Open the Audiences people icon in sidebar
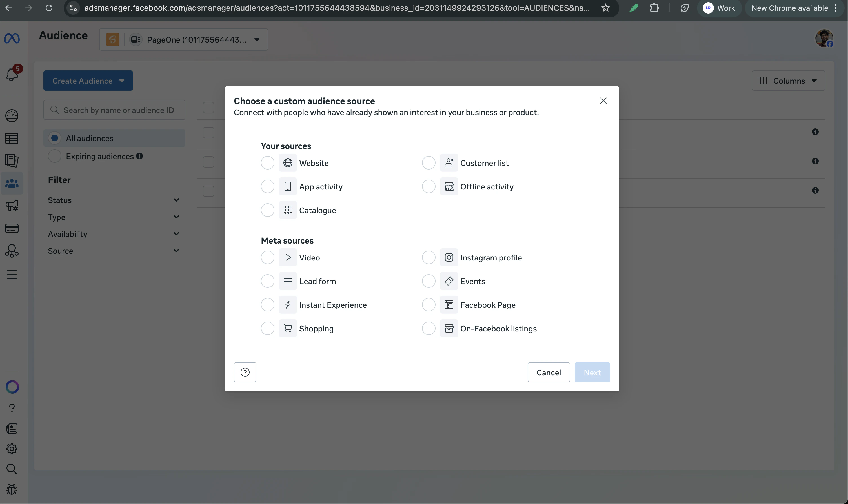The height and width of the screenshot is (504, 848). [12, 184]
